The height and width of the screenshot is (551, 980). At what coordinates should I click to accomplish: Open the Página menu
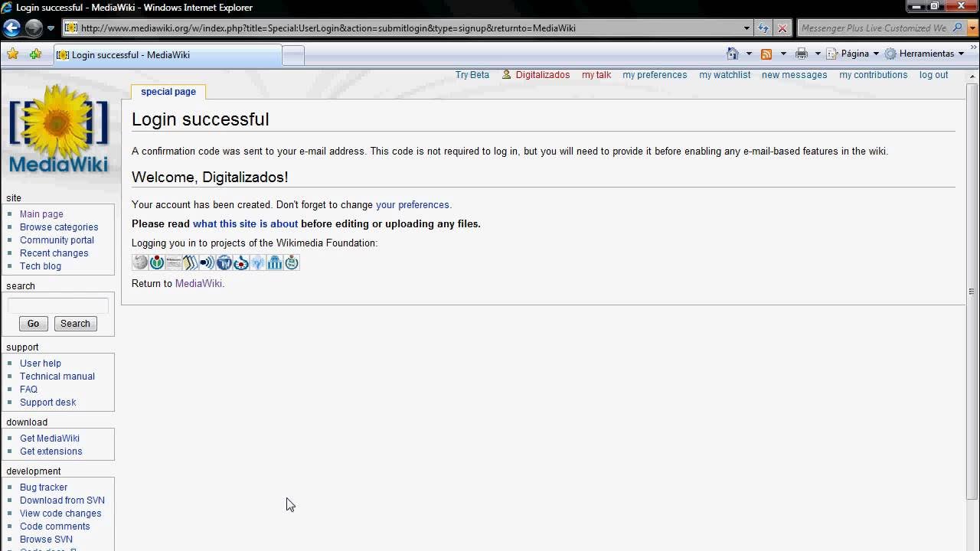[852, 54]
